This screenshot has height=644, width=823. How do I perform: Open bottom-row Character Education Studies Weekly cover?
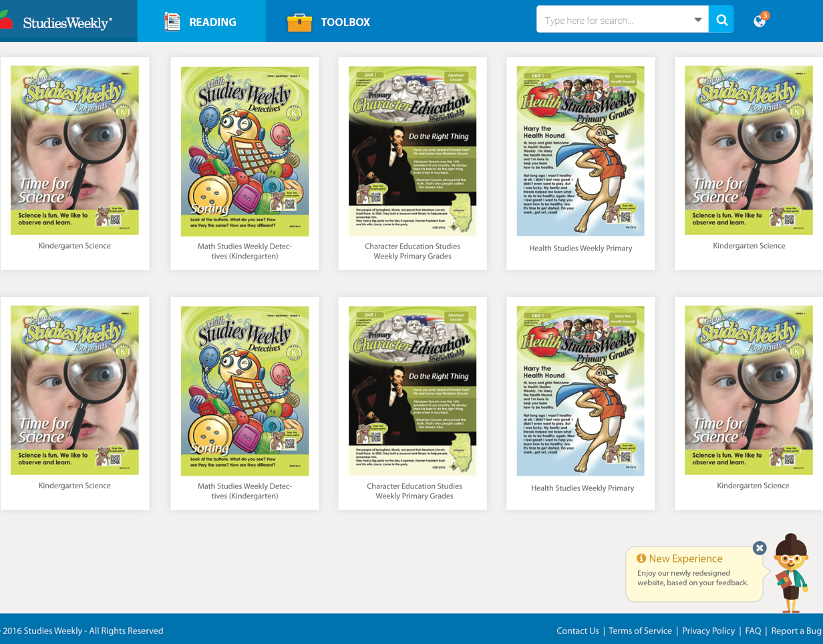[413, 391]
